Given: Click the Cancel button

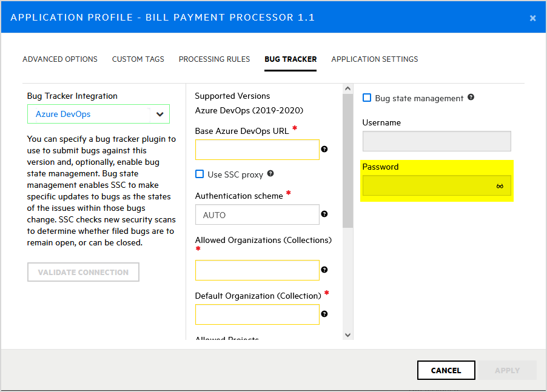Looking at the screenshot, I should (x=446, y=370).
